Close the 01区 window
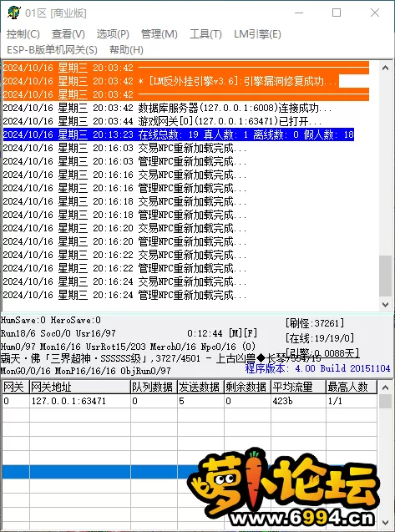This screenshot has height=532, width=395. (375, 13)
